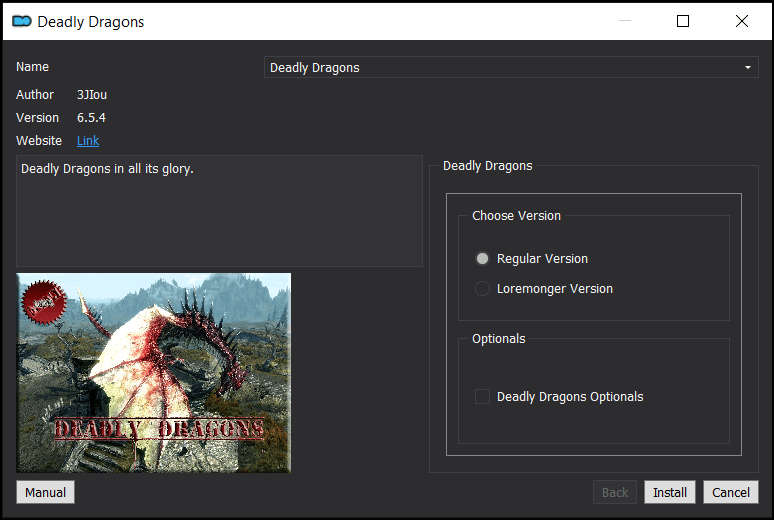Minimize the Deadly Dragons installer window
Viewport: 774px width, 520px height.
626,21
